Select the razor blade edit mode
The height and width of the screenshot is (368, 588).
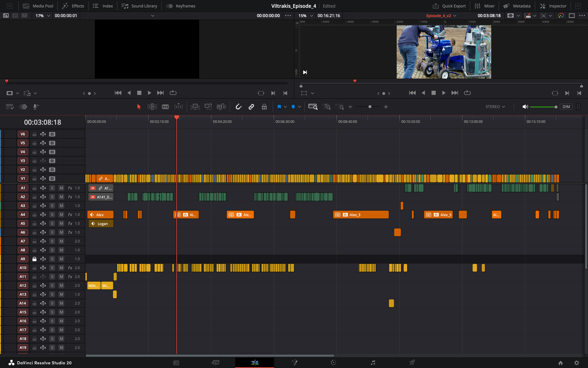point(166,107)
